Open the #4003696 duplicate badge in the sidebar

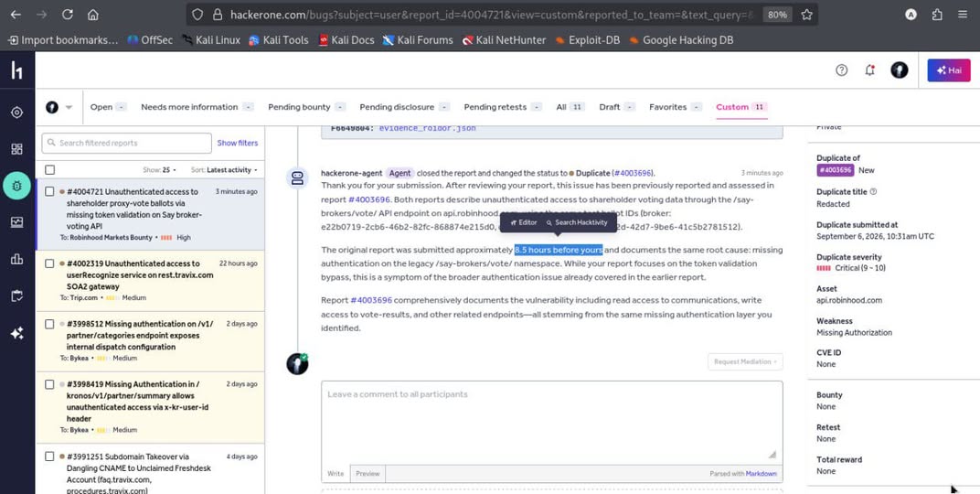click(835, 170)
